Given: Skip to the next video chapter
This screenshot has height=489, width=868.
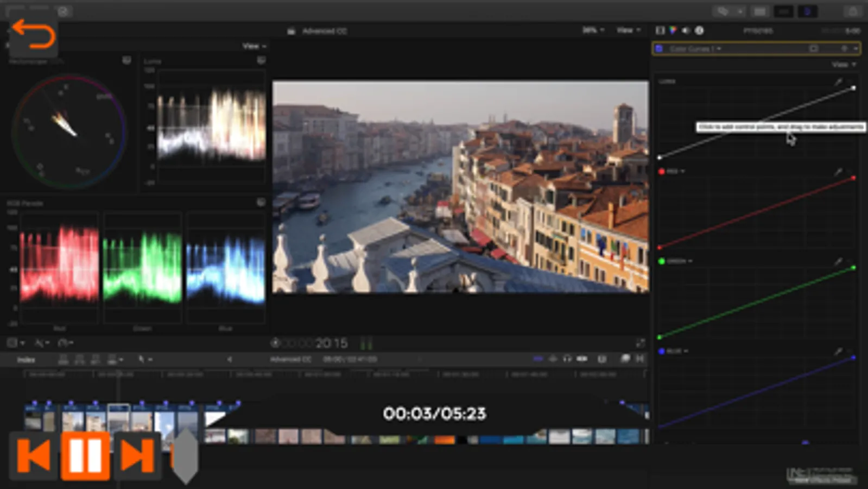Looking at the screenshot, I should [136, 455].
